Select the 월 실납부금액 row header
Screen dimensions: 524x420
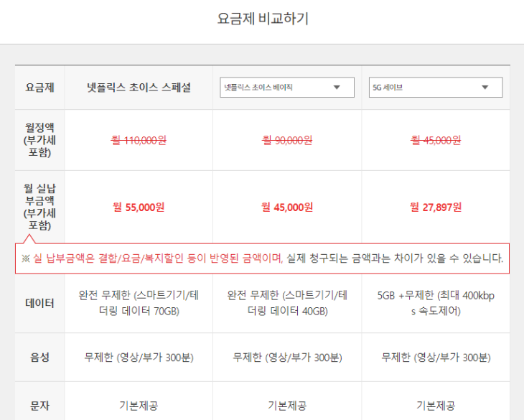click(39, 207)
